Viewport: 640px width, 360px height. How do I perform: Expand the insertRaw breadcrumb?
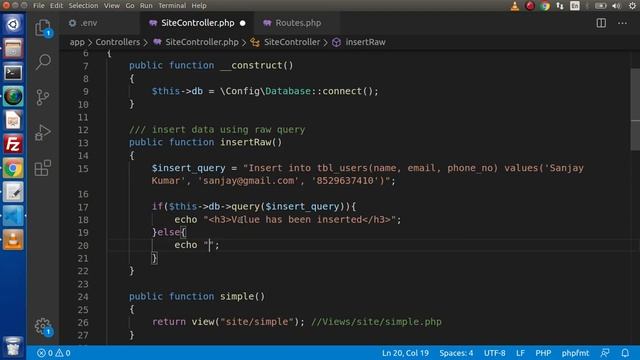[365, 42]
